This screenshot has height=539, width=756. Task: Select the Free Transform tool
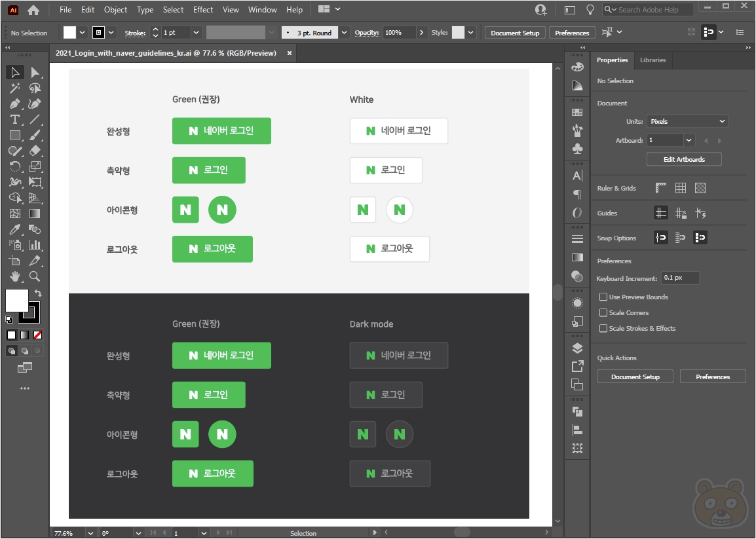35,182
